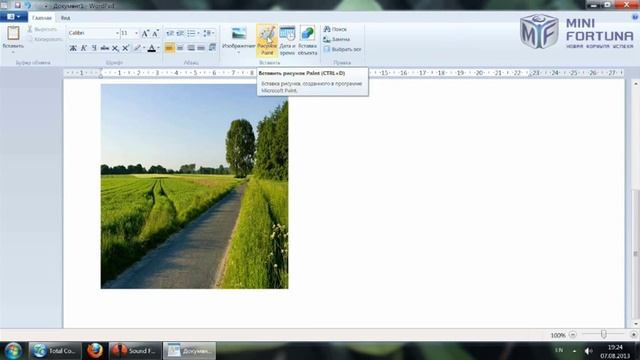Toggle center text alignment
Screen dimensions: 640x360
180,48
